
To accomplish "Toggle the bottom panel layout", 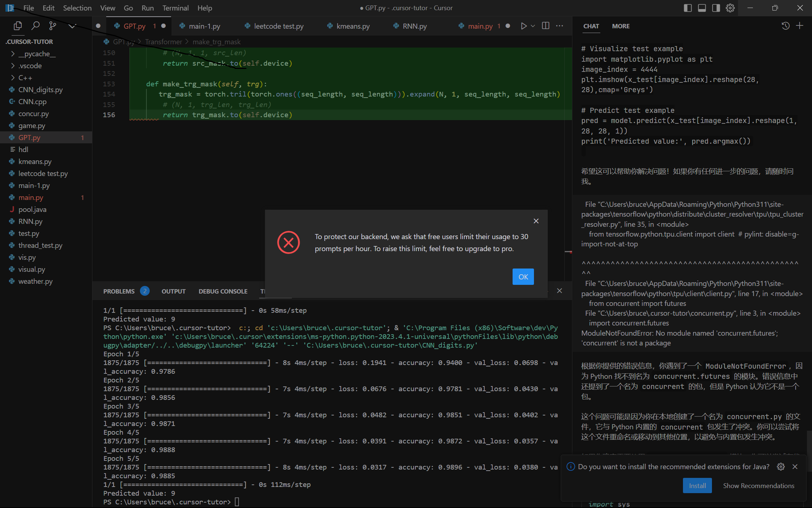I will [x=702, y=8].
